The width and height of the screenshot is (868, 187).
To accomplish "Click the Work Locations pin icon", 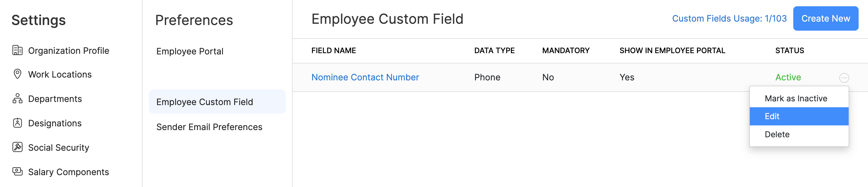I will pos(18,74).
